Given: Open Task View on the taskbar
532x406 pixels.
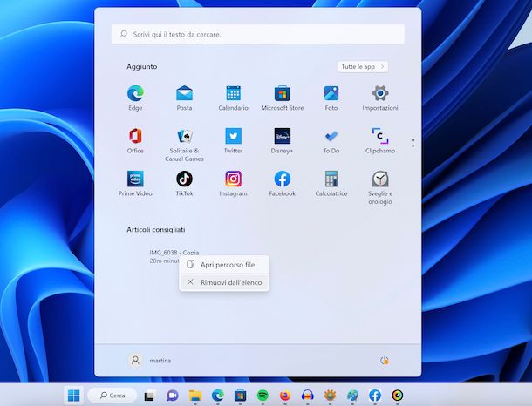Looking at the screenshot, I should 149,396.
